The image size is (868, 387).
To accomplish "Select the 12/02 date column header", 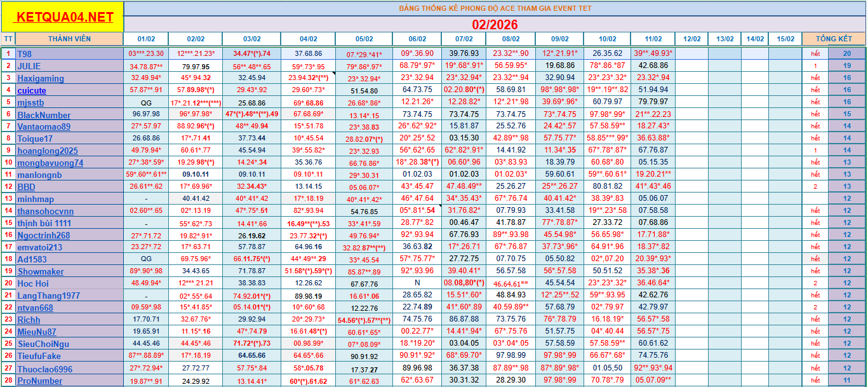I will click(691, 39).
